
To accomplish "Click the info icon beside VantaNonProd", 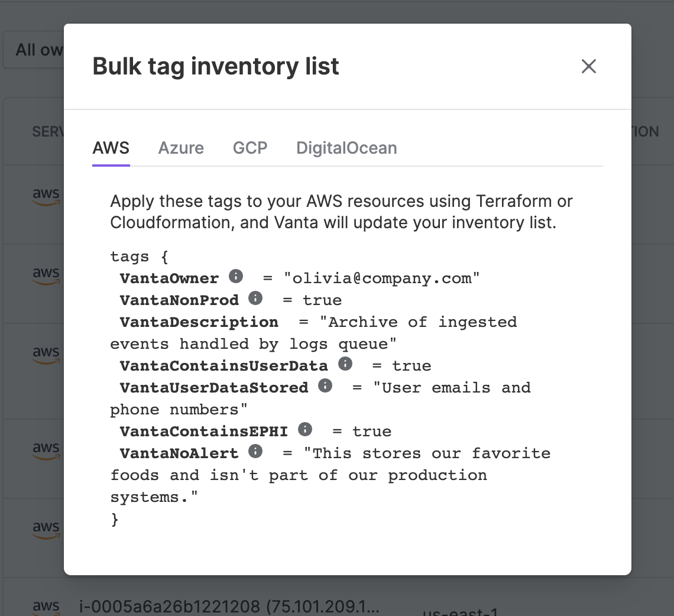I will click(255, 298).
